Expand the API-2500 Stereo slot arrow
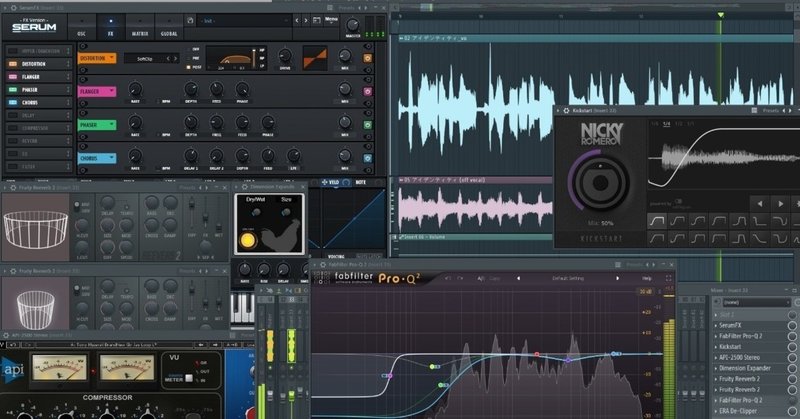Viewport: 800px width, 419px height. coord(716,358)
